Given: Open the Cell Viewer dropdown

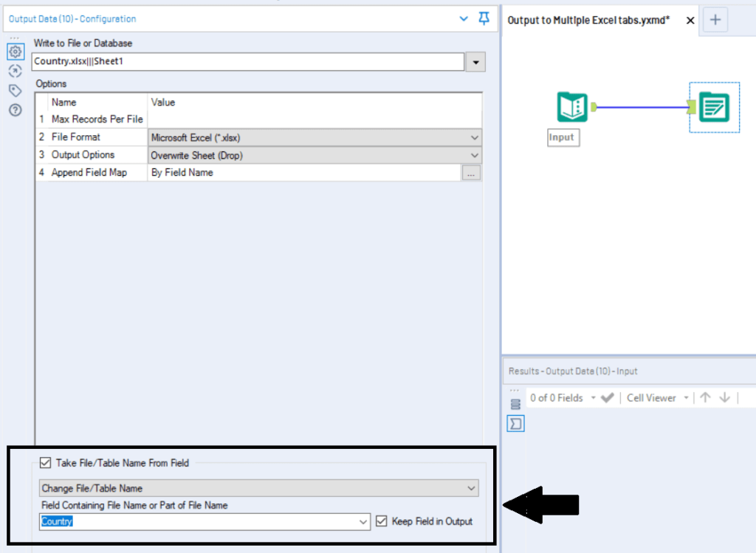Looking at the screenshot, I should click(687, 397).
